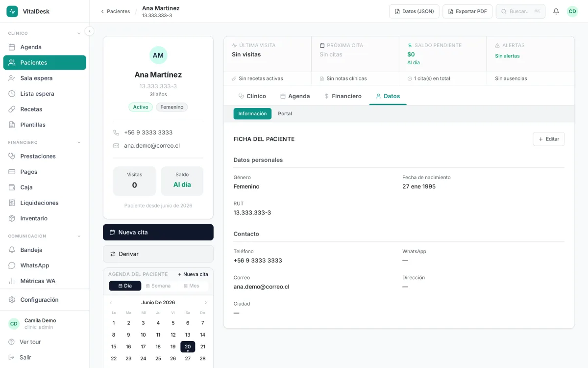Click the small + Nueva cita link

(193, 274)
